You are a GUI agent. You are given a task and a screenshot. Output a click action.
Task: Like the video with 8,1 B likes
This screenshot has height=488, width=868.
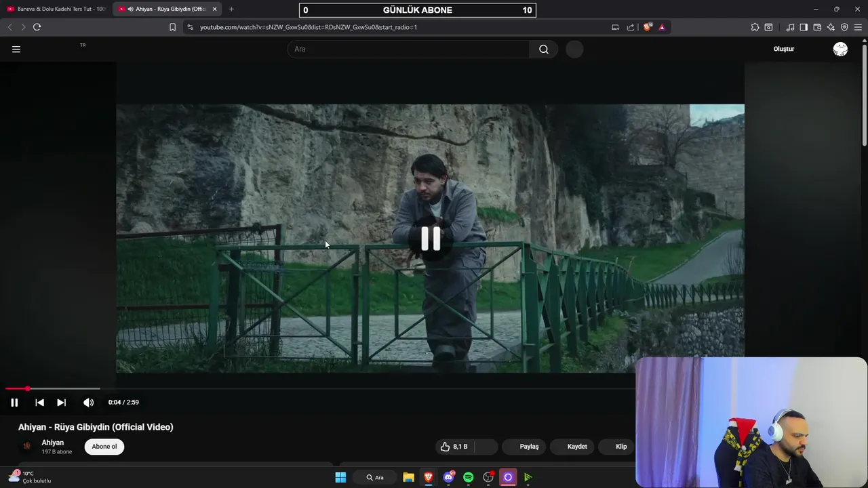454,447
